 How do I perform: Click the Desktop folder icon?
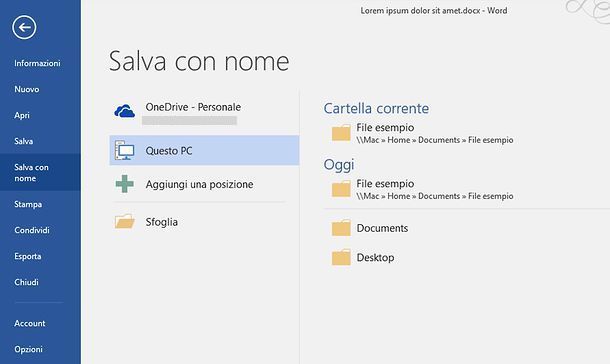pyautogui.click(x=341, y=257)
